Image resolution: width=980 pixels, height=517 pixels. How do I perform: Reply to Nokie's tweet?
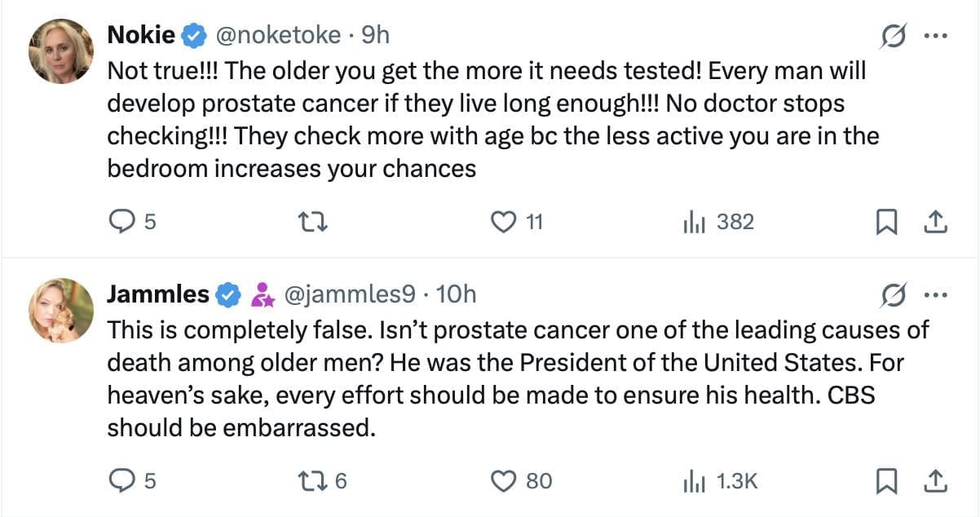121,221
